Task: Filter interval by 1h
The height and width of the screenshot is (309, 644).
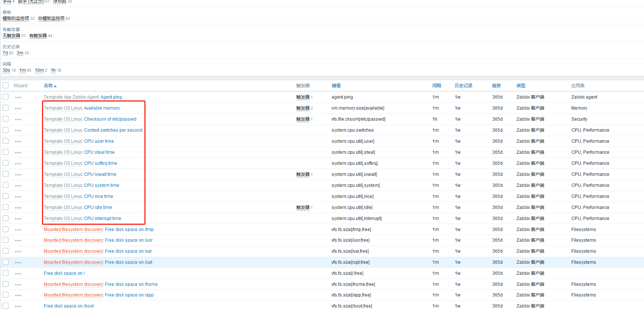Action: click(x=53, y=70)
